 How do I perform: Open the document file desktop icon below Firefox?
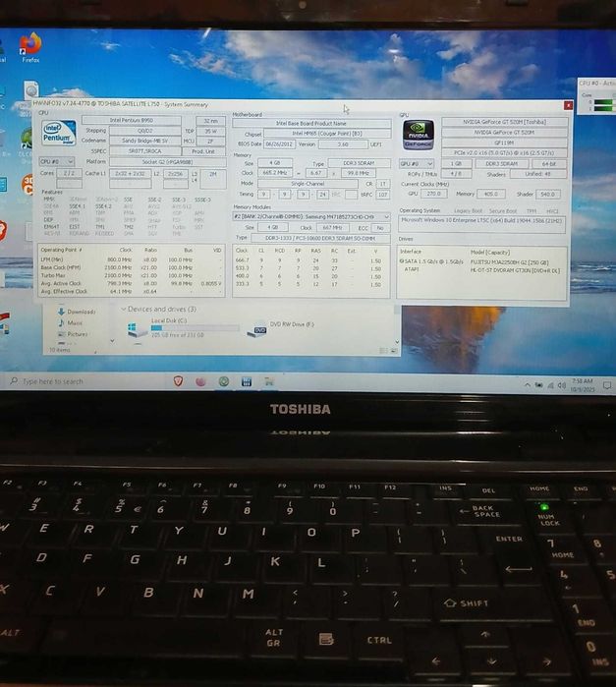[x=31, y=91]
